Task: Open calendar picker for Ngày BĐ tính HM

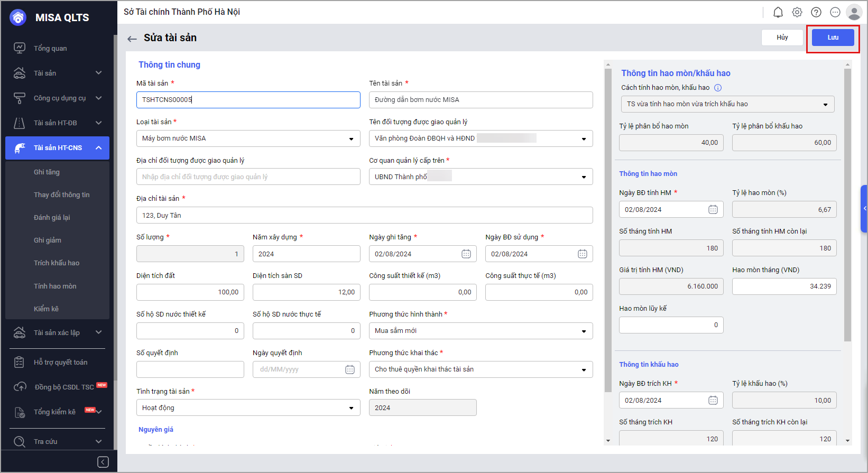Action: click(713, 210)
